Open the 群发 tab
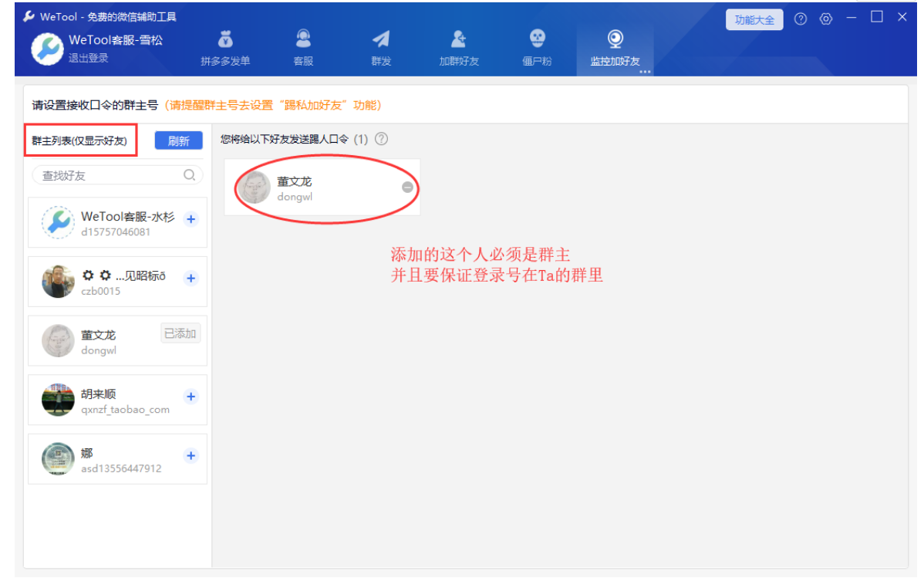Screen dimensions: 924x588 pos(381,48)
